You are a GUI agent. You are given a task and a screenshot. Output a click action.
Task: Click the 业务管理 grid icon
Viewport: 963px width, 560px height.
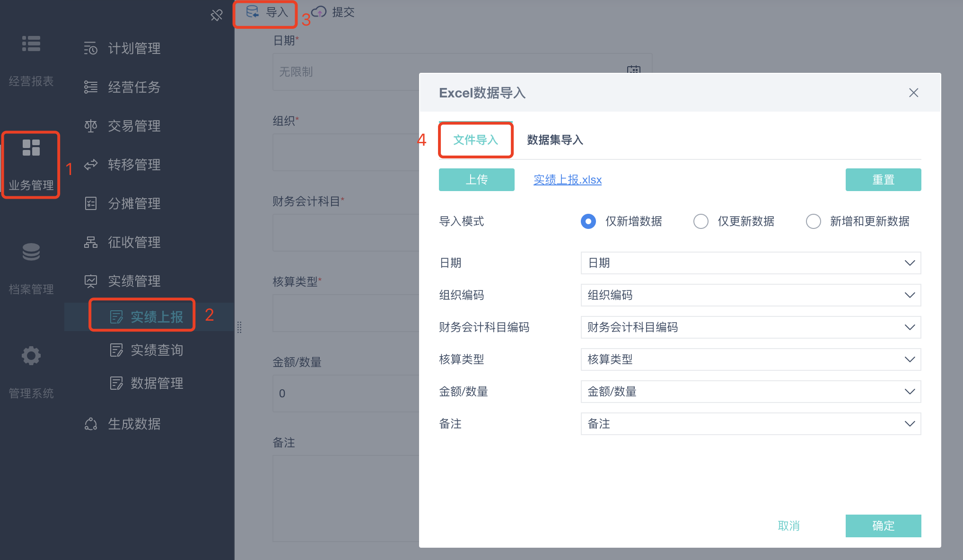[31, 148]
